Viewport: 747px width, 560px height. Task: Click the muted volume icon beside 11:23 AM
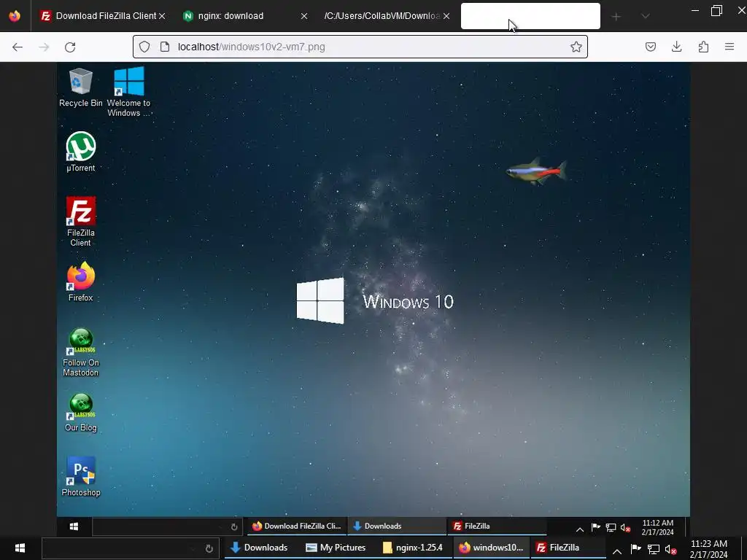click(x=671, y=550)
